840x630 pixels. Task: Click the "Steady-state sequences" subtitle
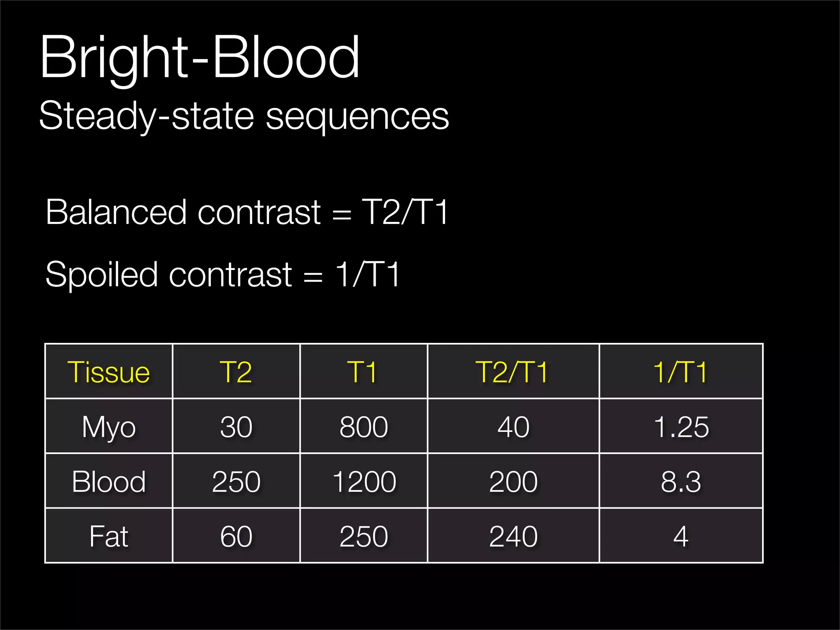[244, 116]
